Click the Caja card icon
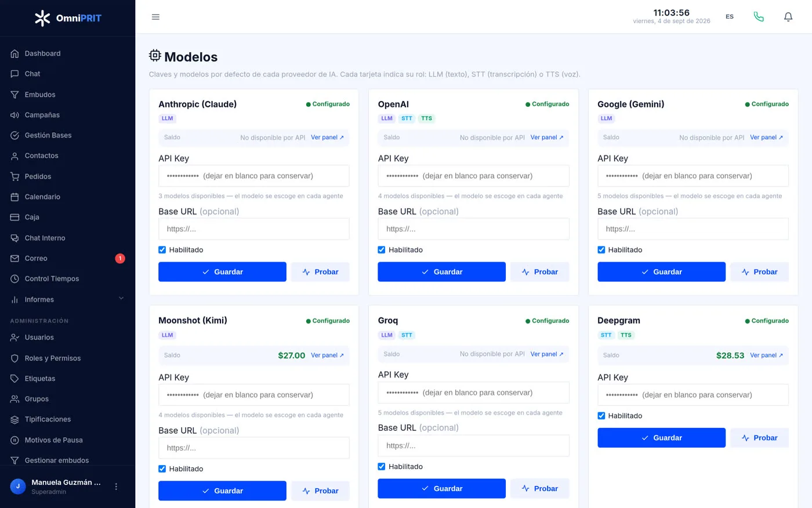The image size is (812, 508). click(x=15, y=217)
